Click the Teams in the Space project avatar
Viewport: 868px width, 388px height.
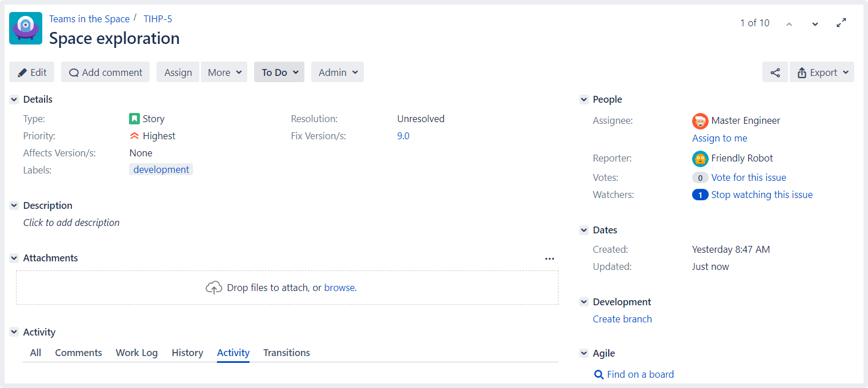pos(26,29)
